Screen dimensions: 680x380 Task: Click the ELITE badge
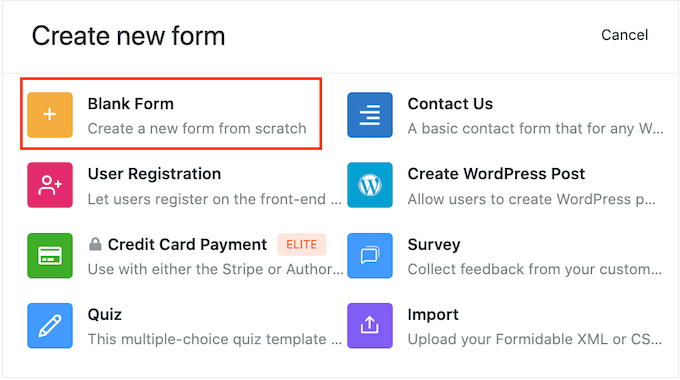tap(301, 244)
